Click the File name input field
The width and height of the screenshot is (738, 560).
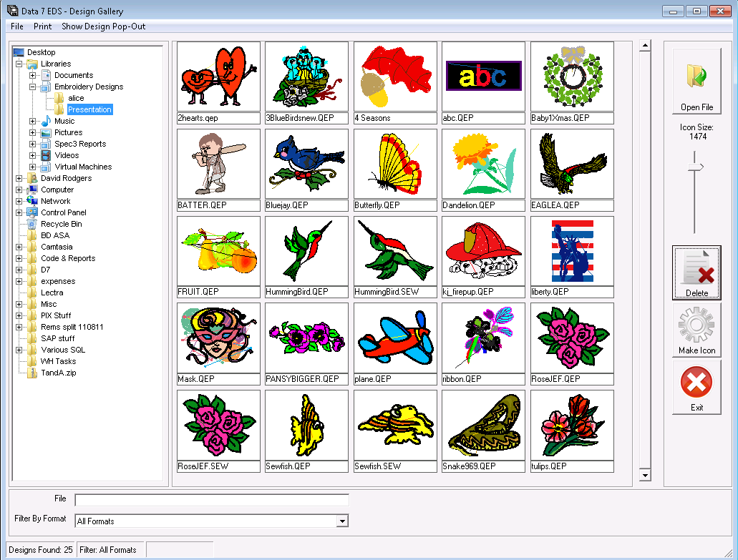coord(212,500)
